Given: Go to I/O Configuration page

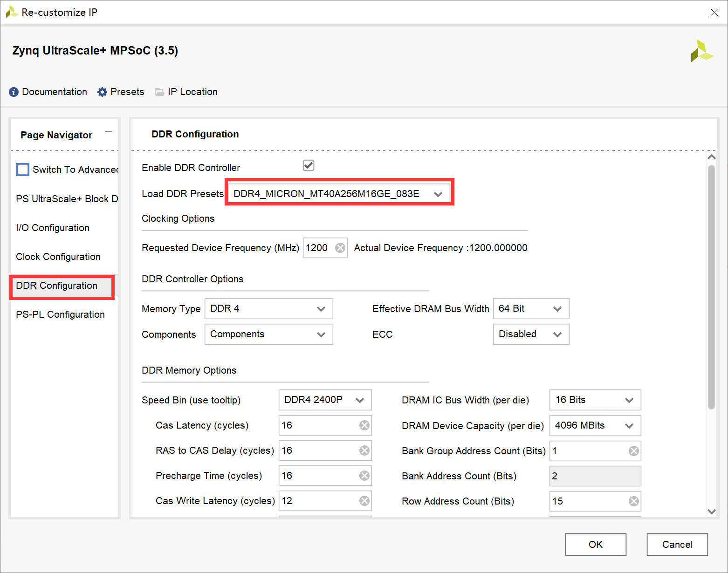Looking at the screenshot, I should click(x=53, y=228).
